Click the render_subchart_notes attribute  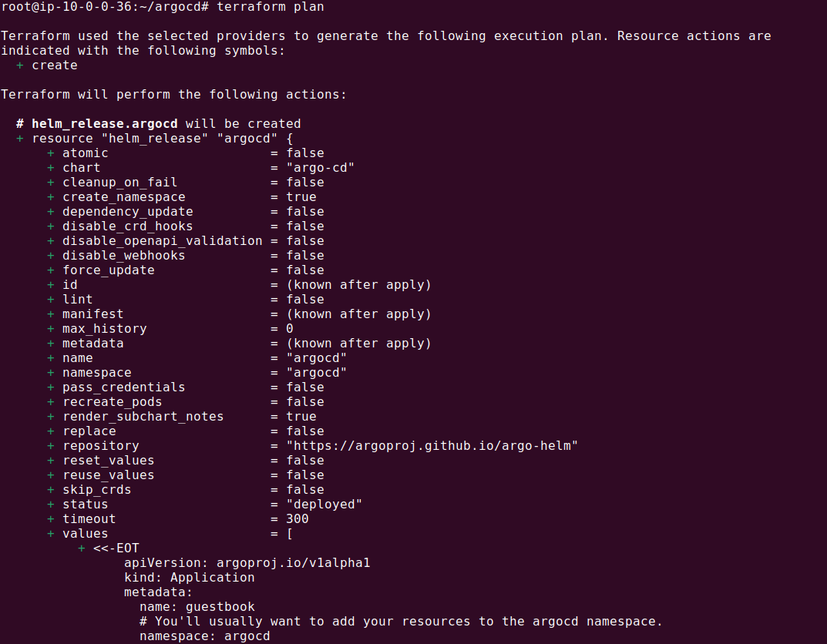[x=143, y=416]
